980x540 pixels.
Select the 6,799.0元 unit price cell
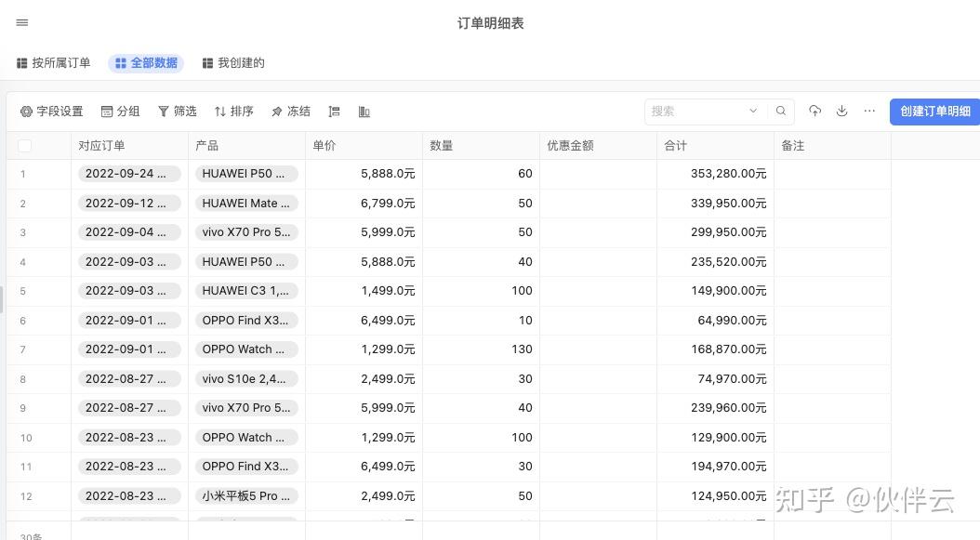(x=364, y=204)
